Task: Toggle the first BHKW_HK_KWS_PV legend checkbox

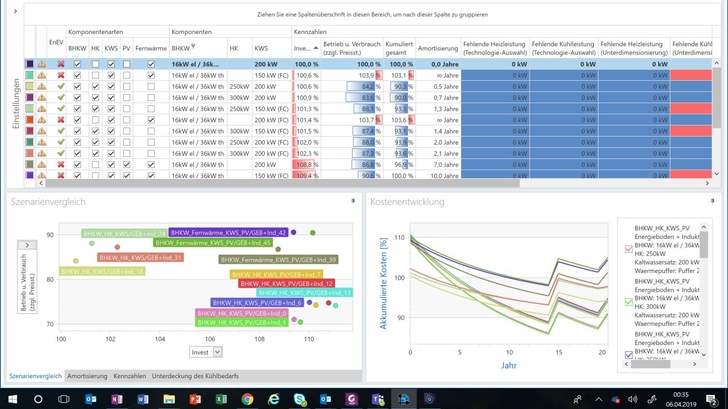Action: pos(628,248)
